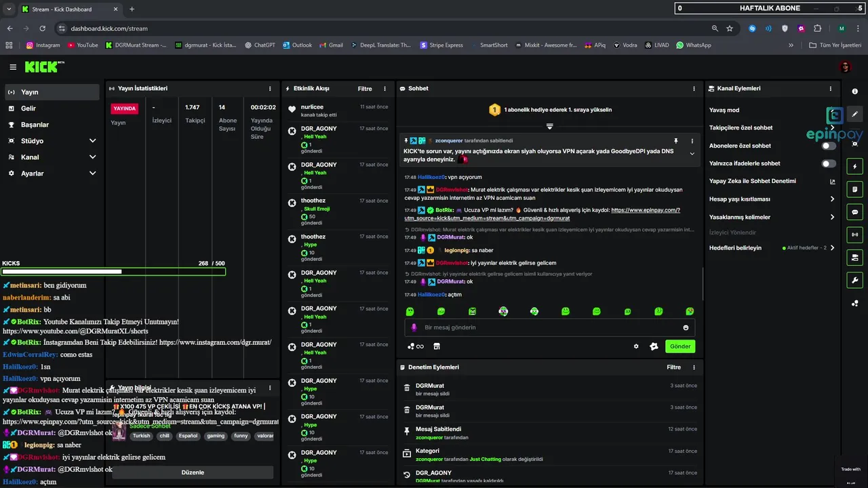Open the info icon in right sidebar
This screenshot has height=488, width=868.
tap(854, 91)
